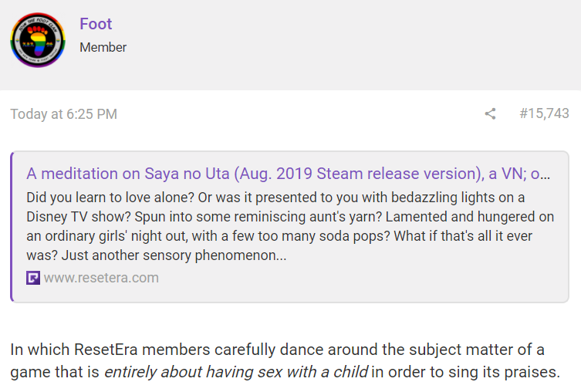Click the Member title under the username
Viewport: 581px width, 392px height.
coord(103,47)
